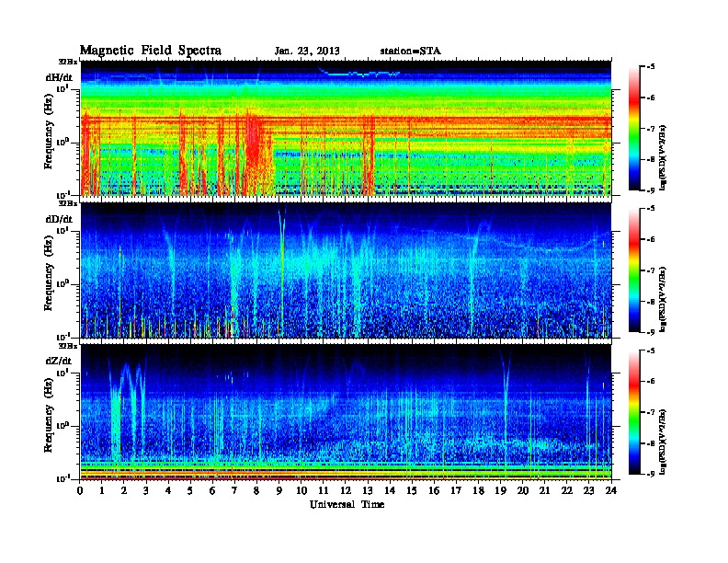Click hour "8" on the time axis
This screenshot has width=728, height=563.
coord(256,490)
